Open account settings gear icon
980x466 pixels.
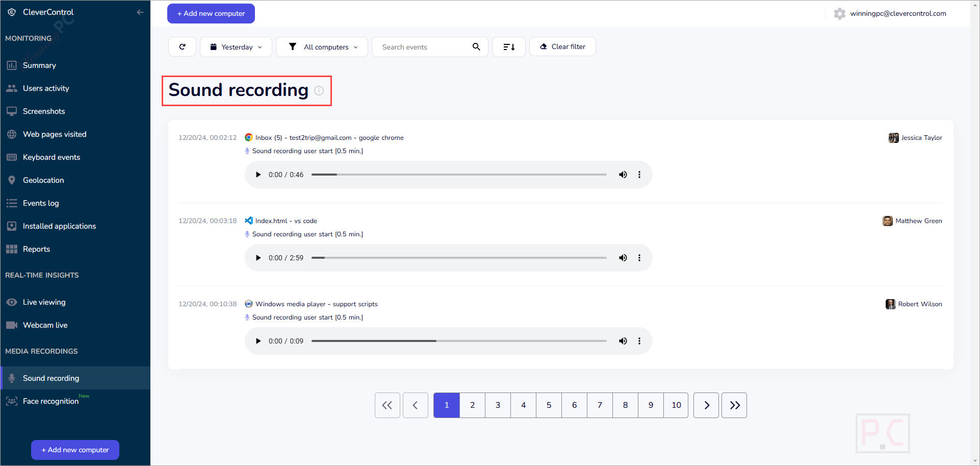click(839, 14)
